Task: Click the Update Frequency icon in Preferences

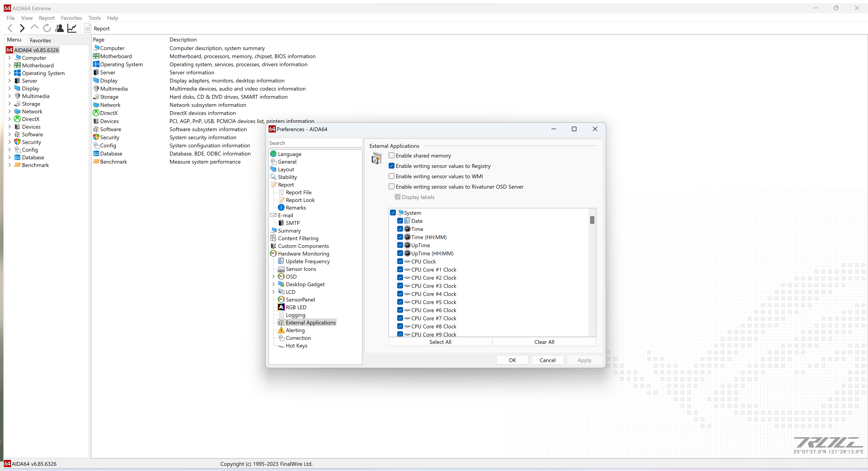Action: click(281, 261)
